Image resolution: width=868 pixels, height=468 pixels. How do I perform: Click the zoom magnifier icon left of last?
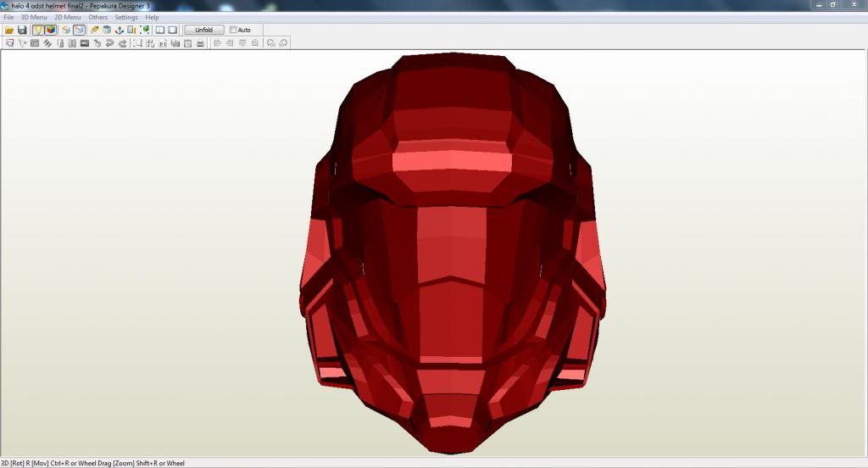tap(270, 43)
